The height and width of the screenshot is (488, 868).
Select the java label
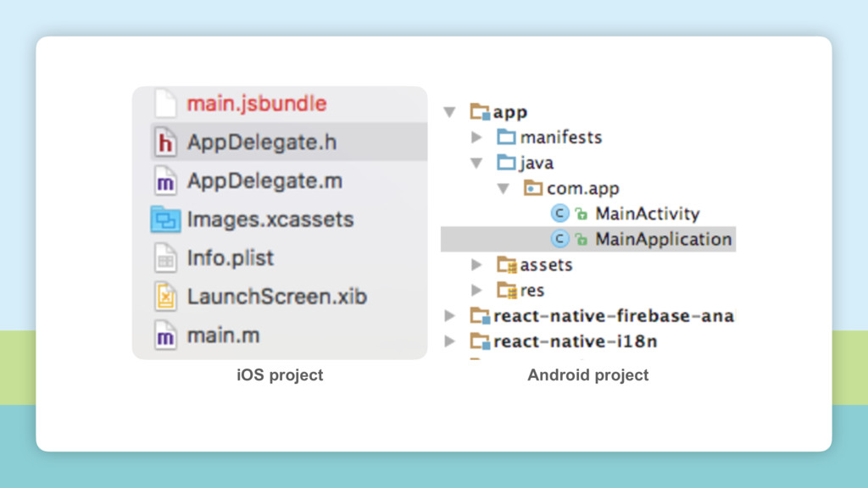[x=537, y=164]
